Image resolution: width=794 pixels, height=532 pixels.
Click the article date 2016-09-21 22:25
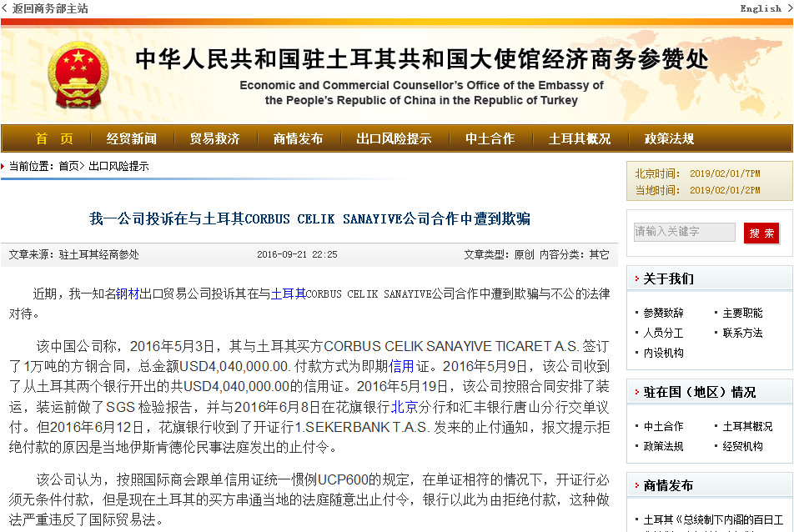297,254
